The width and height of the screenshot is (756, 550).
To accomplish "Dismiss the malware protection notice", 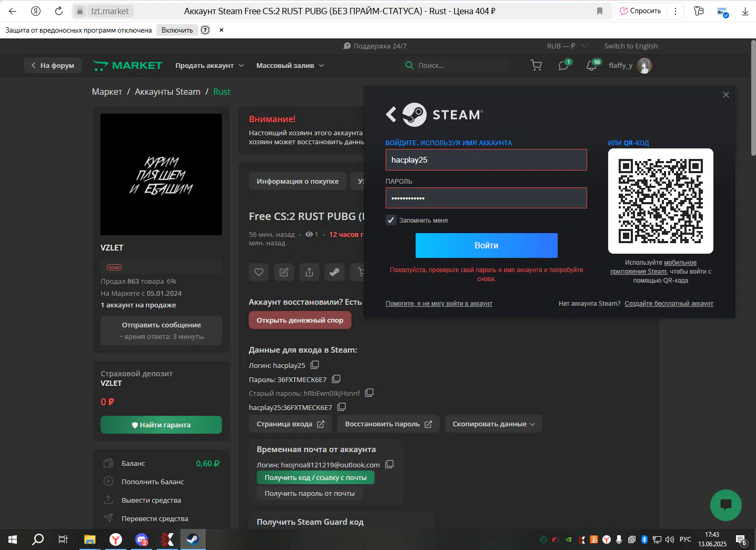I will coord(221,30).
